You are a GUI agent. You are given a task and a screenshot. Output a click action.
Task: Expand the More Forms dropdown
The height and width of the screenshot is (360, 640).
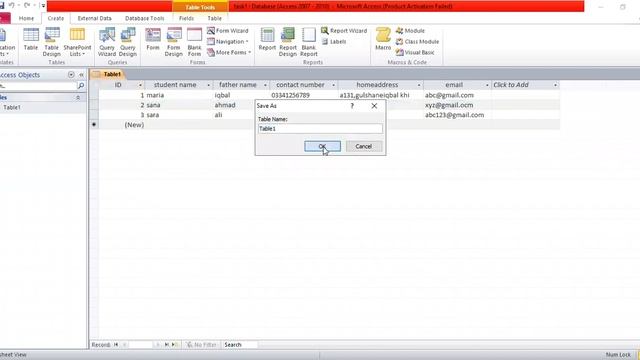(229, 52)
